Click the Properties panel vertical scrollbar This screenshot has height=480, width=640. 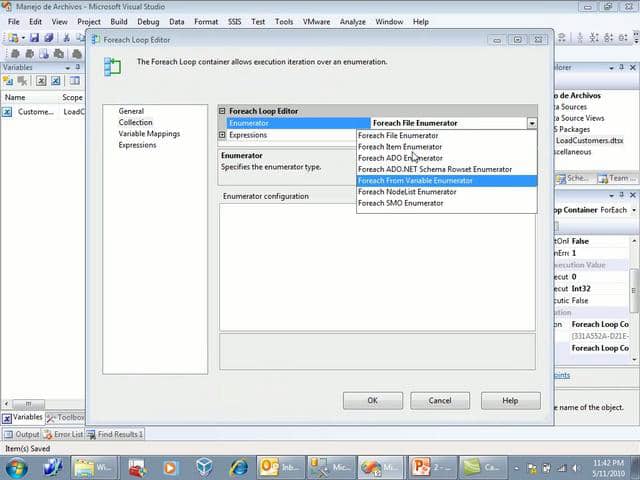634,291
